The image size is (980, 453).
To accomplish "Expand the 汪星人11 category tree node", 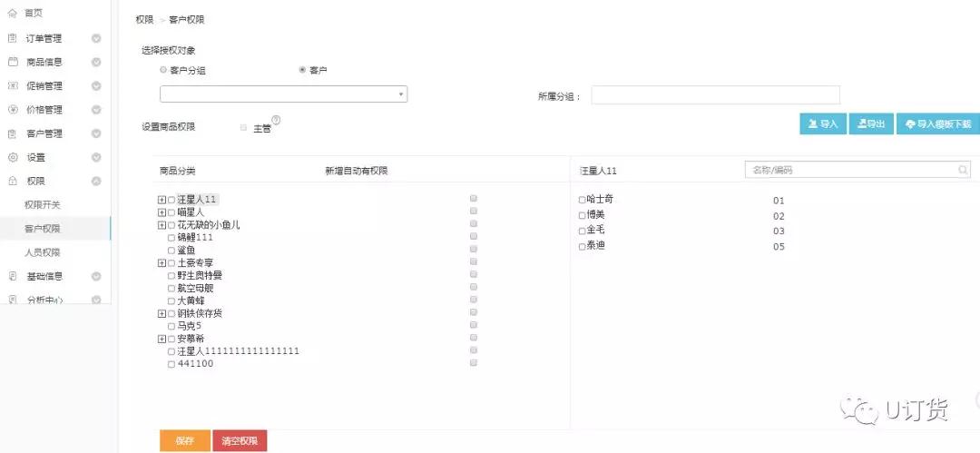I will [x=162, y=200].
